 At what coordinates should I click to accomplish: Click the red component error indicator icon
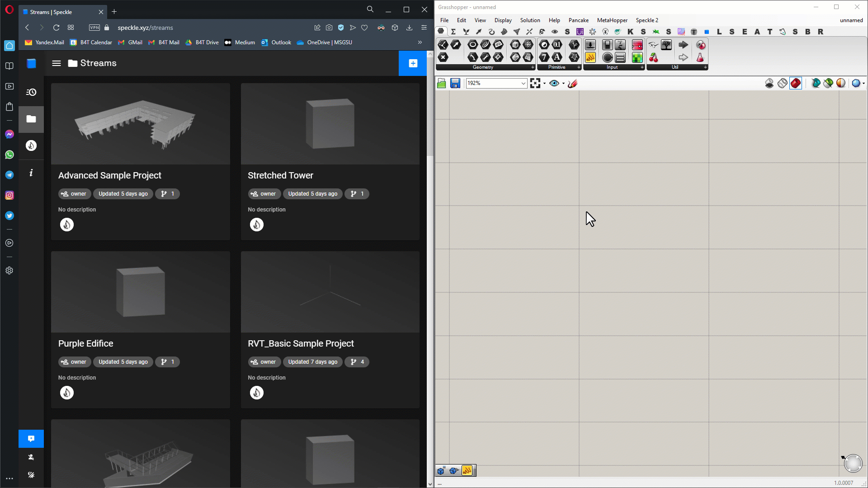pos(796,83)
